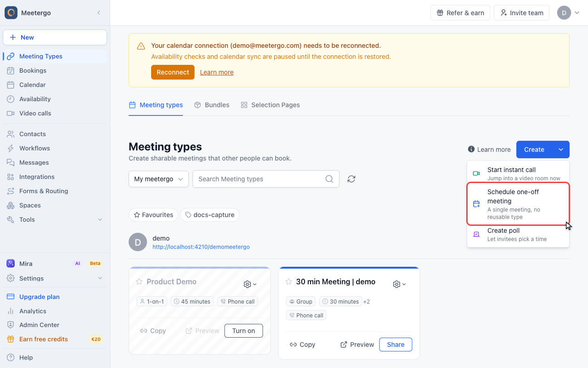Viewport: 588px width, 368px height.
Task: Select Start instant call from the menu
Action: (518, 173)
